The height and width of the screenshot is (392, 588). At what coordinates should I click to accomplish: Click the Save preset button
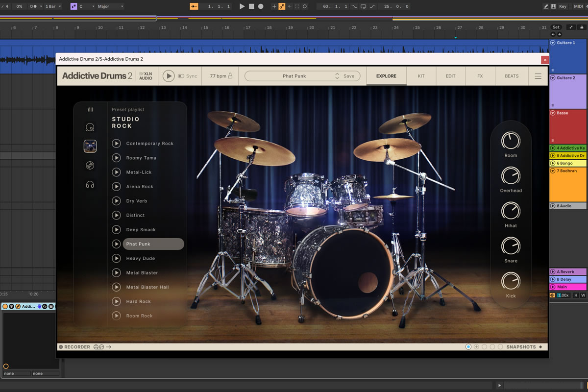(349, 76)
